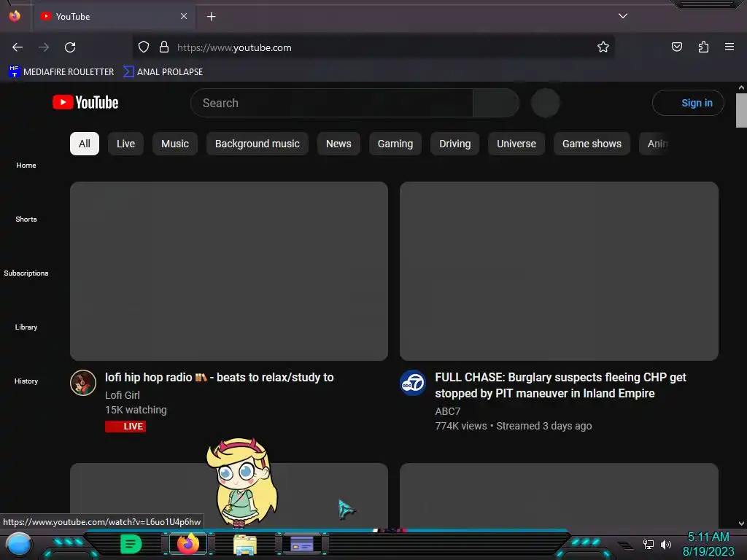Expand the list all tabs chevron
The image size is (747, 560).
click(x=623, y=16)
